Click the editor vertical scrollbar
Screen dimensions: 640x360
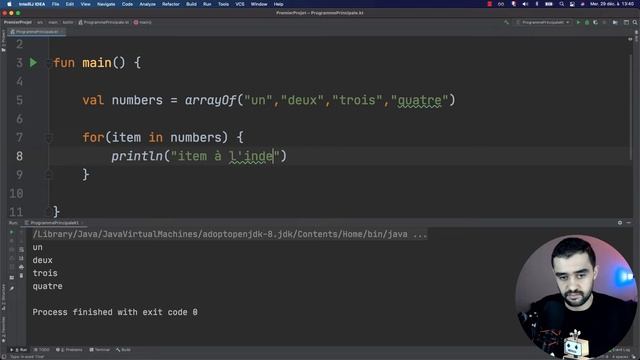point(631,106)
